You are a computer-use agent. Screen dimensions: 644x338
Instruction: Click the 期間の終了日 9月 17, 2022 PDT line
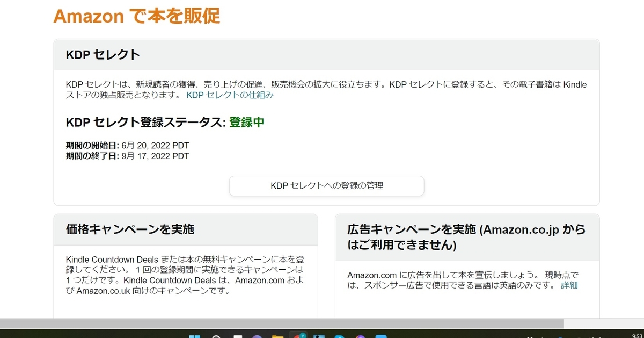(127, 156)
